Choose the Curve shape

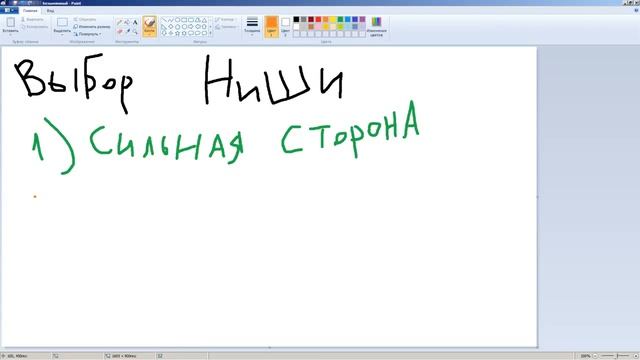pos(170,20)
